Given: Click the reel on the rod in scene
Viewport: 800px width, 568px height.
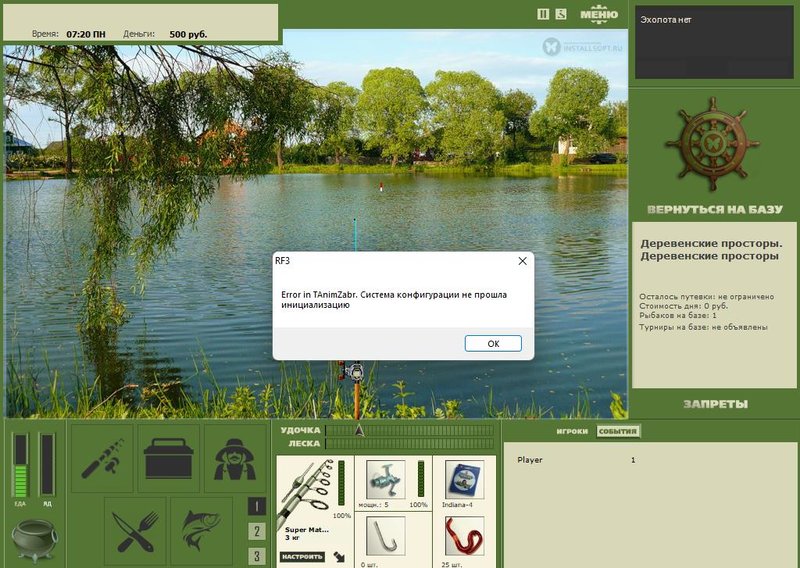Looking at the screenshot, I should tap(353, 371).
